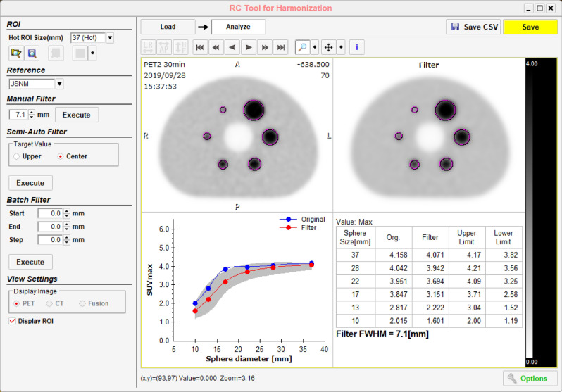Click the Sphere Size[mm] column header
Screen dimensions: 562x392
point(355,237)
